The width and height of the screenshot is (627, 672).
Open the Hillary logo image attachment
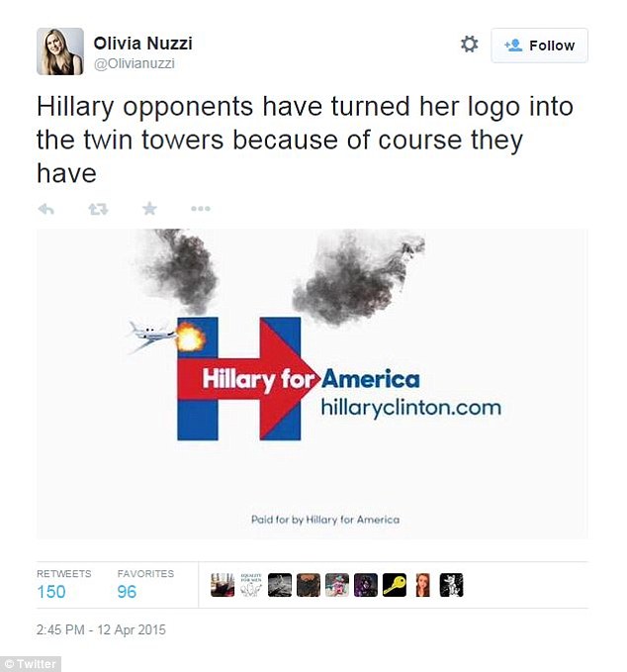click(312, 384)
